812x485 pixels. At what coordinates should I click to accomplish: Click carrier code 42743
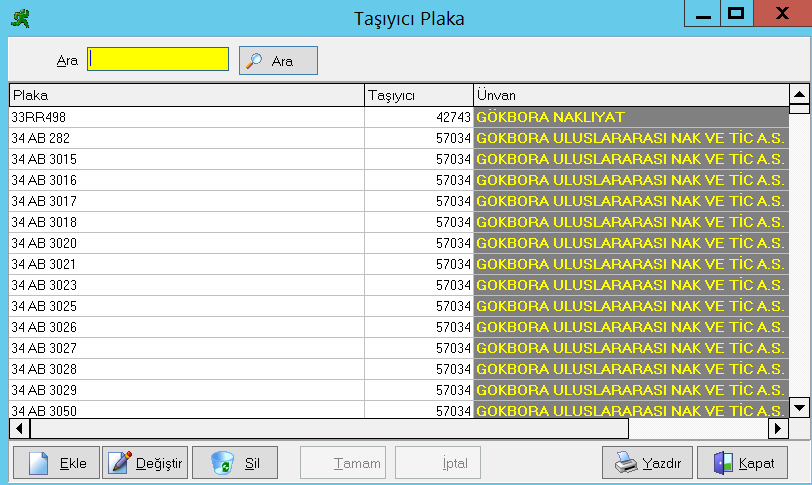click(x=419, y=117)
